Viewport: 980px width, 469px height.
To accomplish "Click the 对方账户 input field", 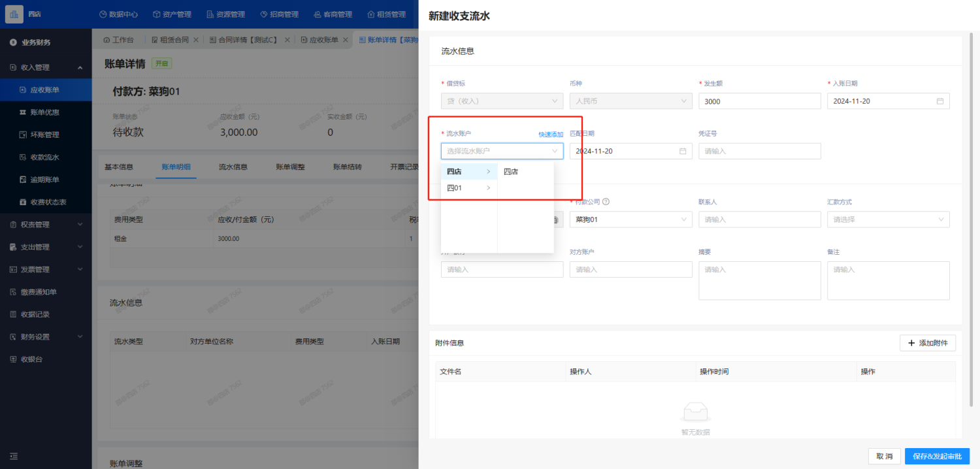I will (630, 269).
